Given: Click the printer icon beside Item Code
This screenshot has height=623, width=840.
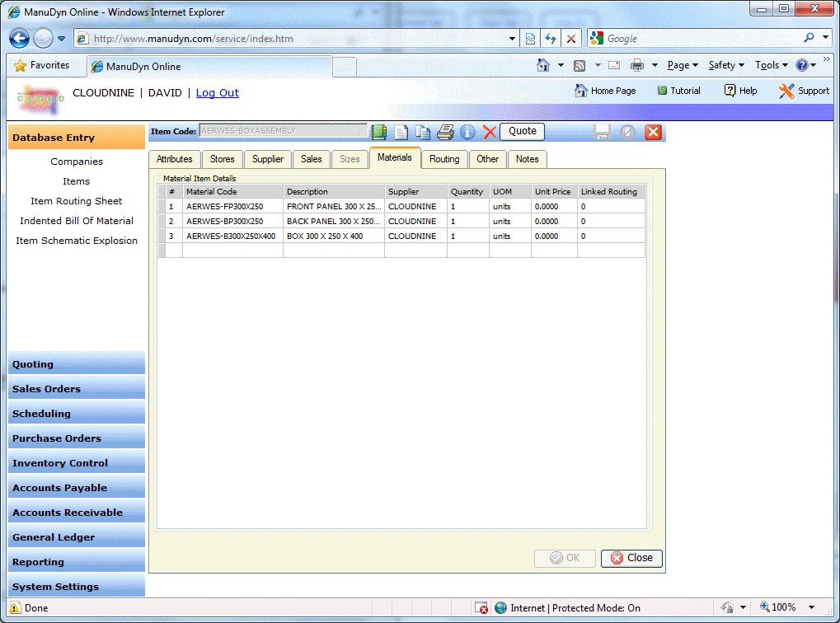Looking at the screenshot, I should (x=445, y=132).
